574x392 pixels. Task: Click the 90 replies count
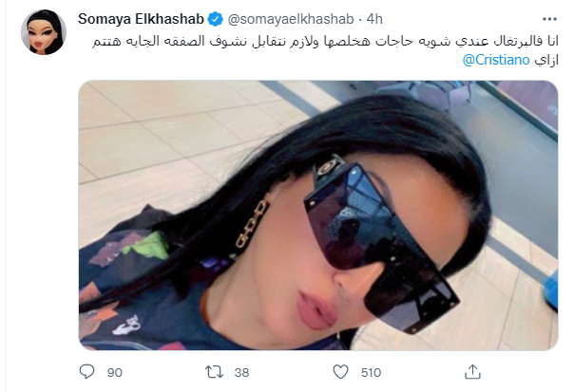coord(115,373)
